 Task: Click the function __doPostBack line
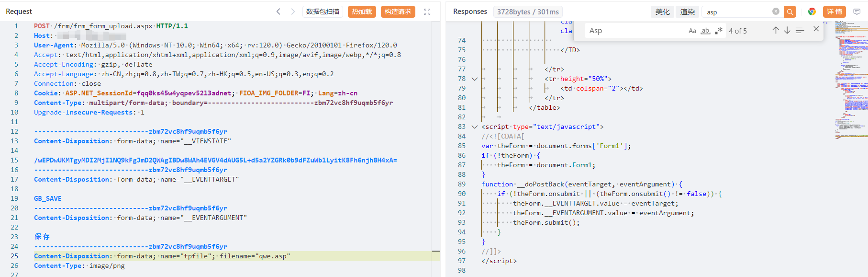click(582, 185)
